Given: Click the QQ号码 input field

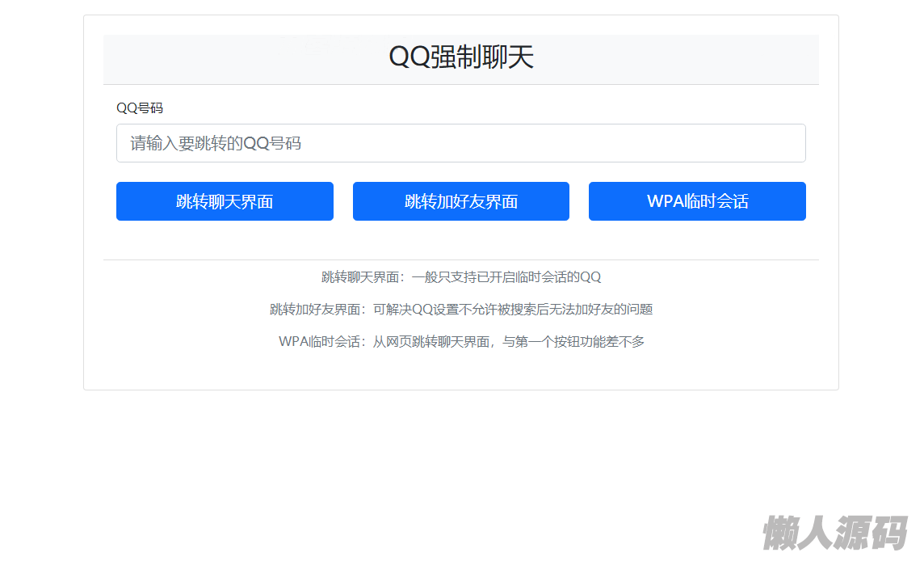Looking at the screenshot, I should [460, 143].
